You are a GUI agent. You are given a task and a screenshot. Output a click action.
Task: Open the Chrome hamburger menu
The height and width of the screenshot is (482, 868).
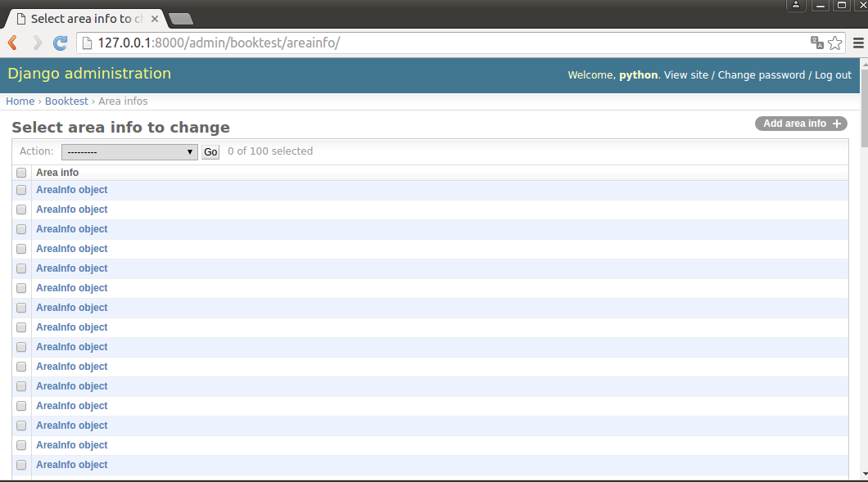tap(857, 43)
